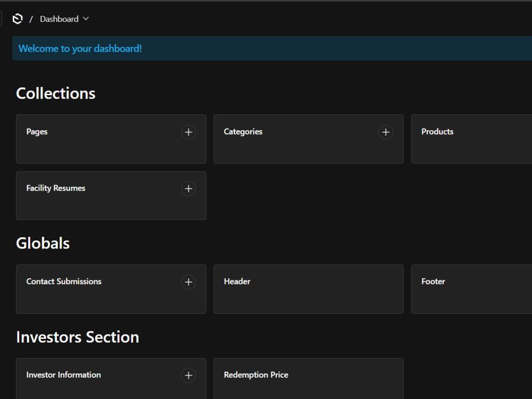Click the plus icon on Facility Resumes card
This screenshot has height=399, width=532.
click(x=189, y=189)
